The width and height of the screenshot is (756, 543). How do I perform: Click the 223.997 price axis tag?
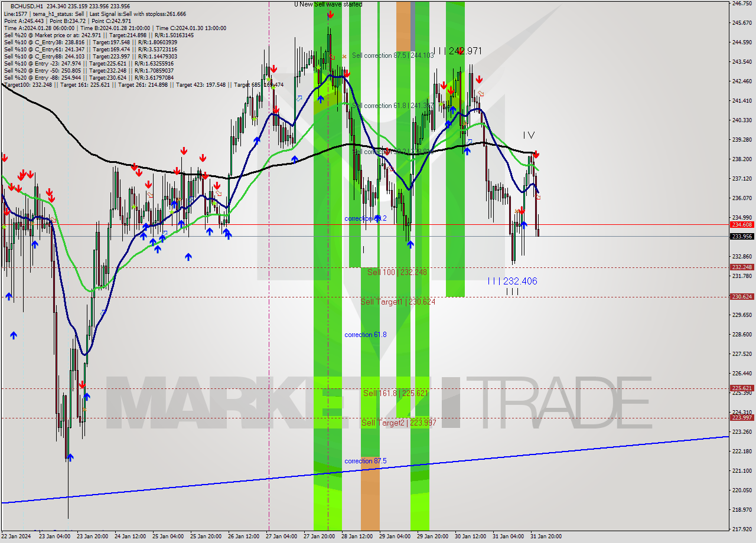point(742,418)
